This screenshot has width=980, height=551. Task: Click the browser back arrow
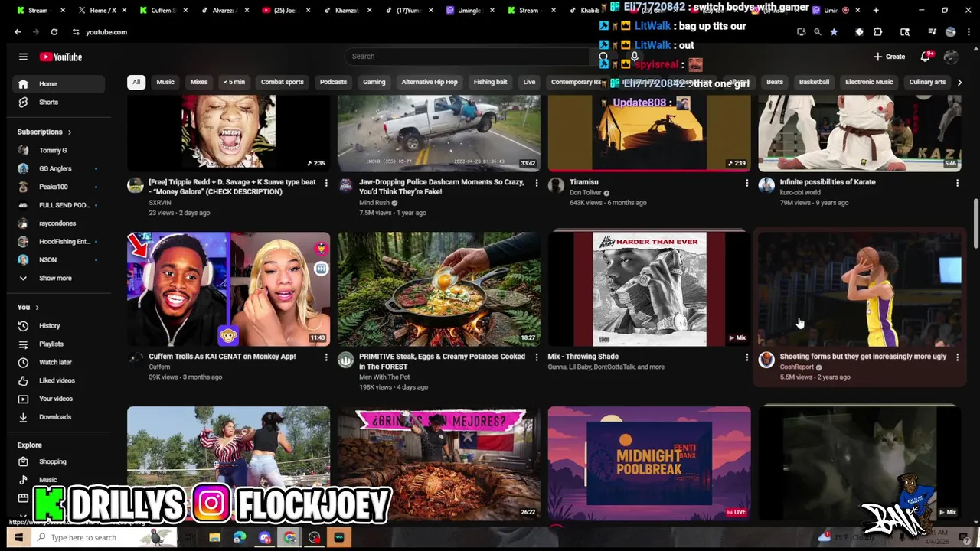click(x=18, y=32)
